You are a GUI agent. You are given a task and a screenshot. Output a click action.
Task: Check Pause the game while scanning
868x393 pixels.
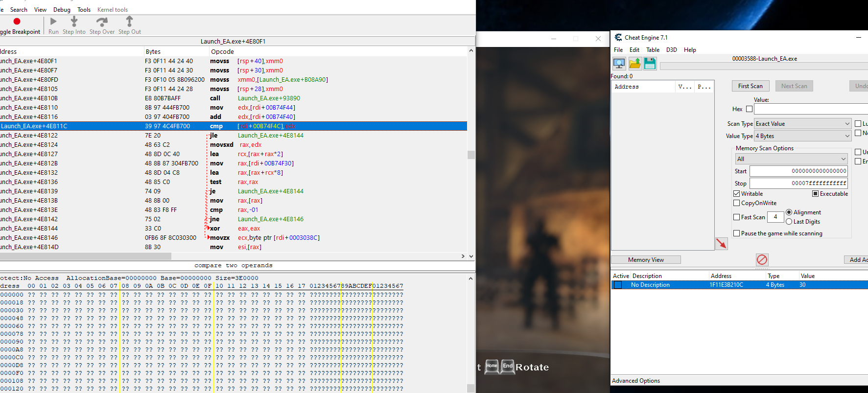736,233
